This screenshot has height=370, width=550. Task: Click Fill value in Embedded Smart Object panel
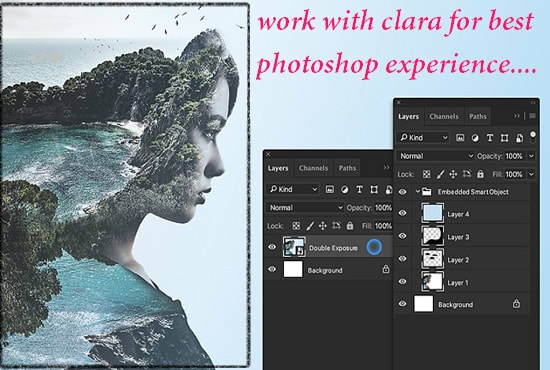coord(514,174)
